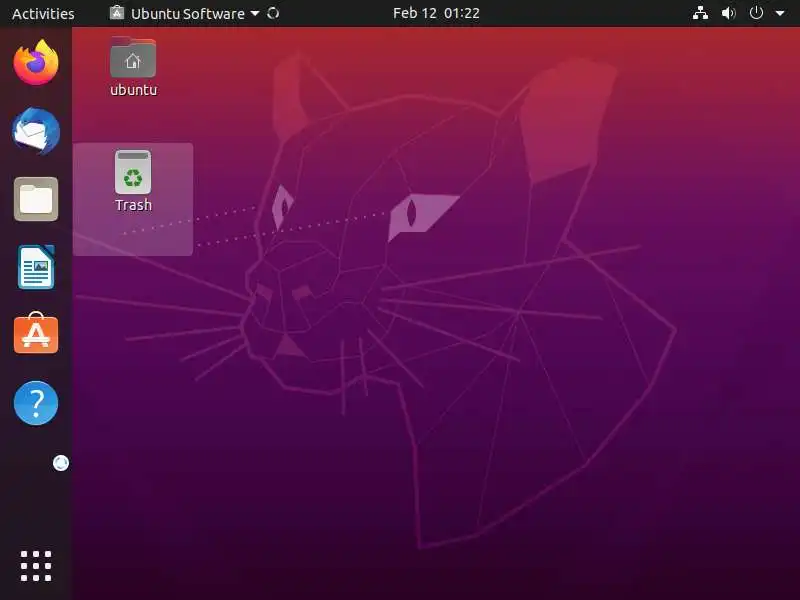
Task: Click the spinning loading indicator in top bar
Action: (x=273, y=13)
